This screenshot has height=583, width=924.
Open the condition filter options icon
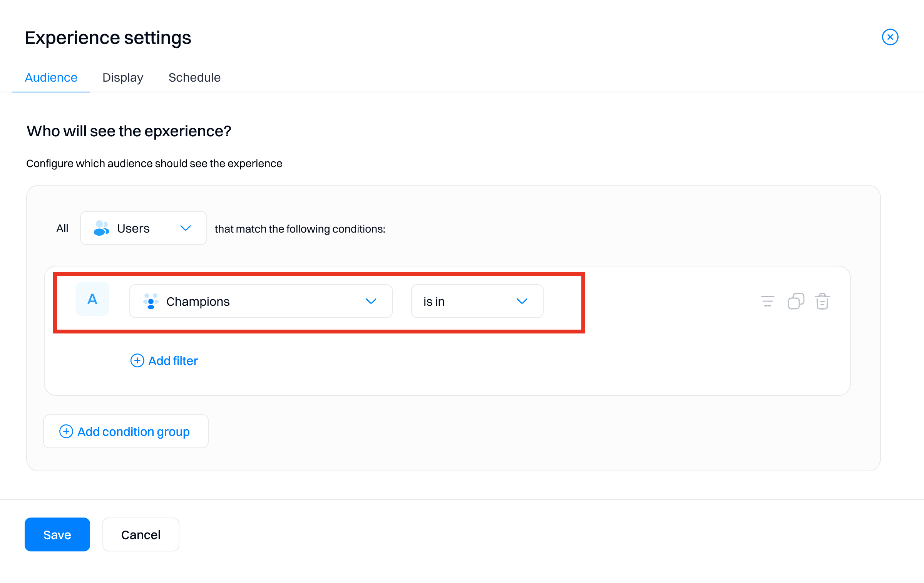767,301
